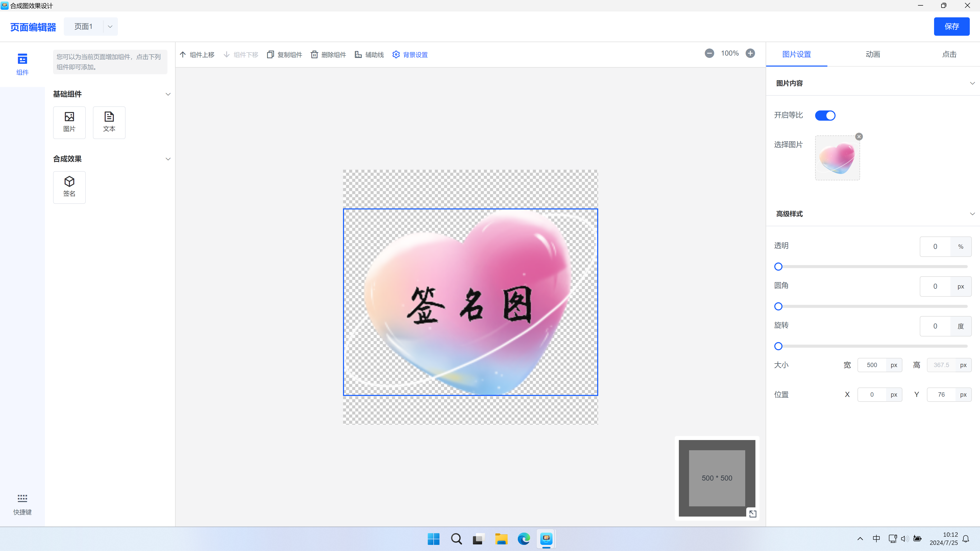Open the 快捷键 shortcuts panel
Screen dimensions: 980x551
click(22, 505)
